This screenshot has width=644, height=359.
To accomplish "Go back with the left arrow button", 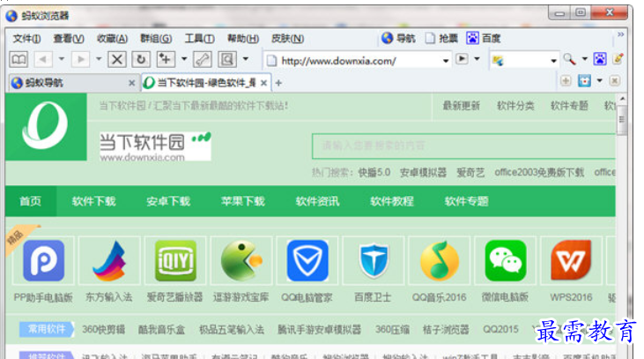I will [x=42, y=60].
